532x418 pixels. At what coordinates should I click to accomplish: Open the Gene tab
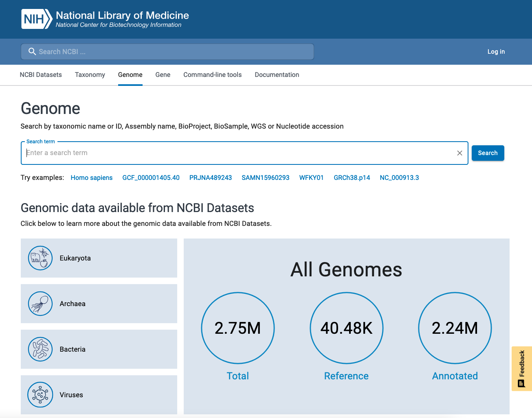pyautogui.click(x=163, y=75)
